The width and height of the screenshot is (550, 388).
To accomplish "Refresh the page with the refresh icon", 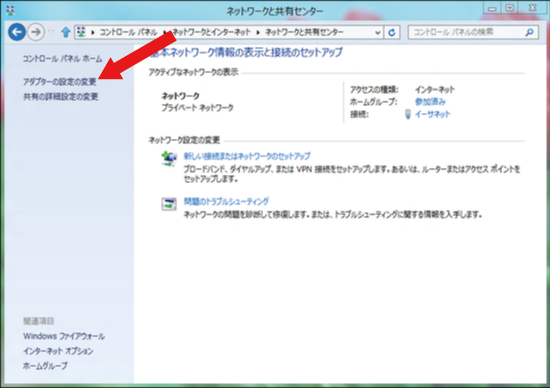I will 392,32.
